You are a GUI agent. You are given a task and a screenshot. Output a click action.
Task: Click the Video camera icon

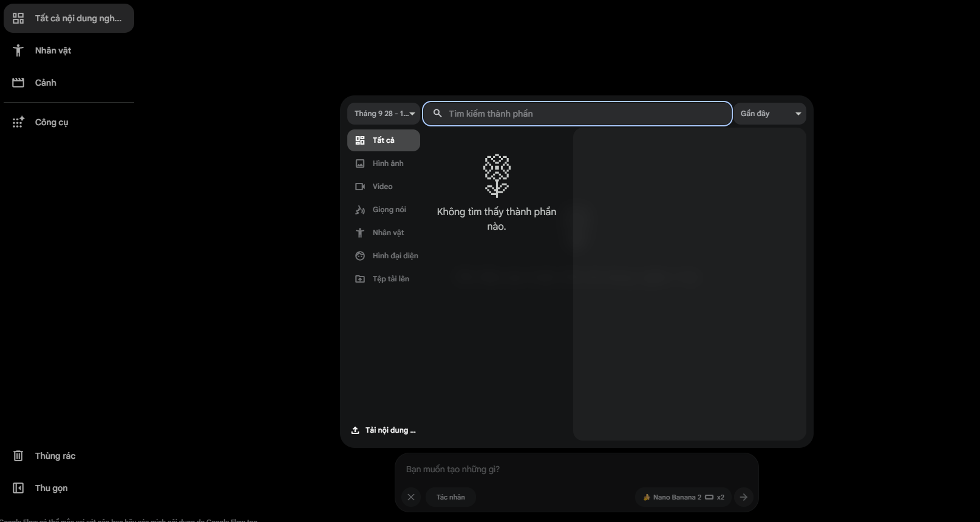(360, 187)
